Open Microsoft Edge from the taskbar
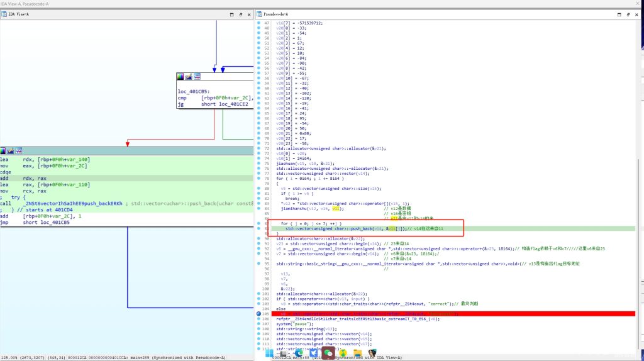The width and height of the screenshot is (644, 361). tap(299, 353)
